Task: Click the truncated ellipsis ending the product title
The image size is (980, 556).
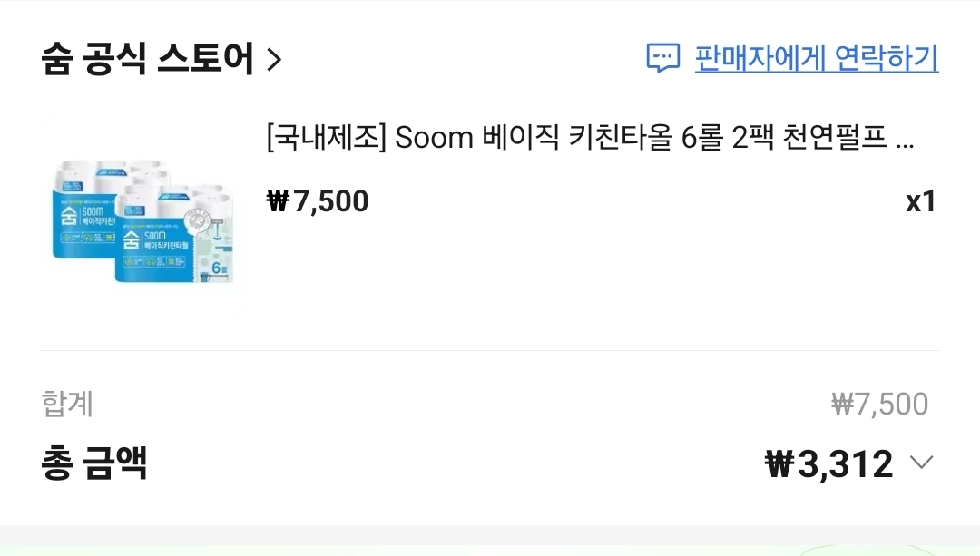Action: click(905, 140)
